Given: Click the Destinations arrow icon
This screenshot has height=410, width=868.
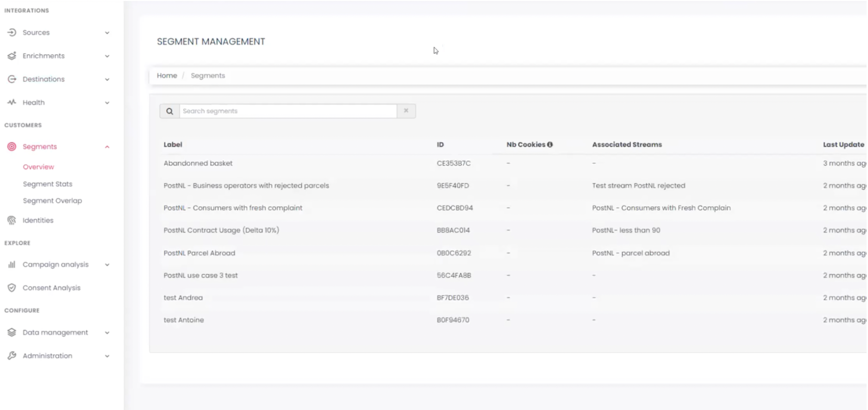Looking at the screenshot, I should (12, 79).
